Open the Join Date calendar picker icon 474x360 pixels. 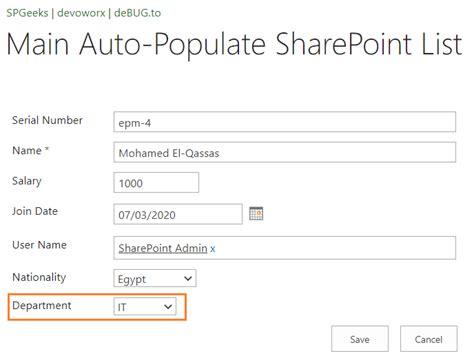(256, 214)
